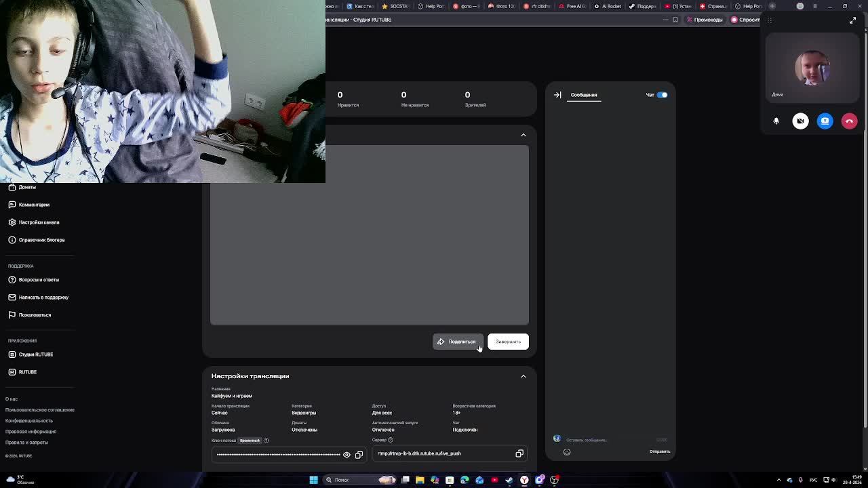Click the taskbar clock showing 15:49
This screenshot has width=868, height=488.
pyautogui.click(x=852, y=480)
